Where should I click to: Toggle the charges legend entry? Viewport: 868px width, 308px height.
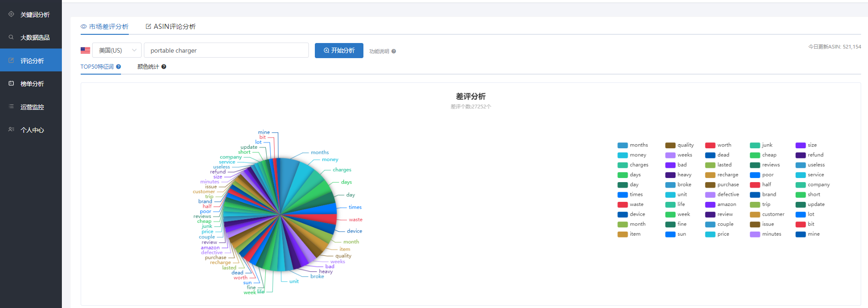click(633, 165)
